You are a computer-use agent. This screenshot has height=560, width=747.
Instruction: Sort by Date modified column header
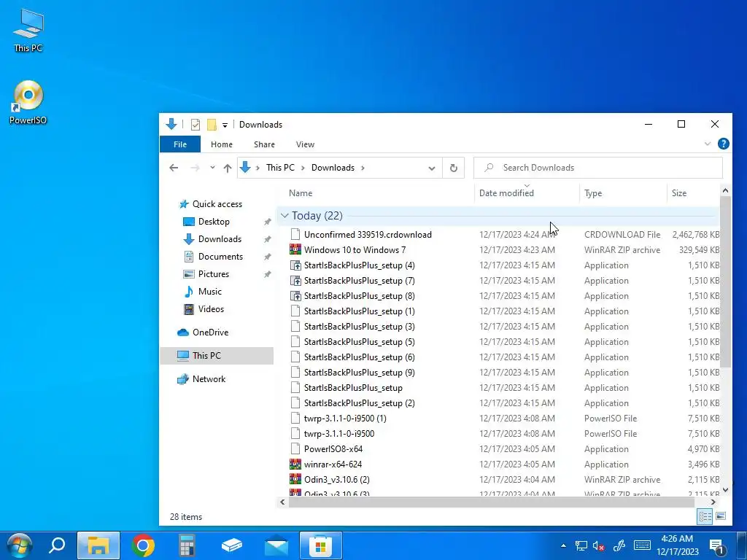506,192
